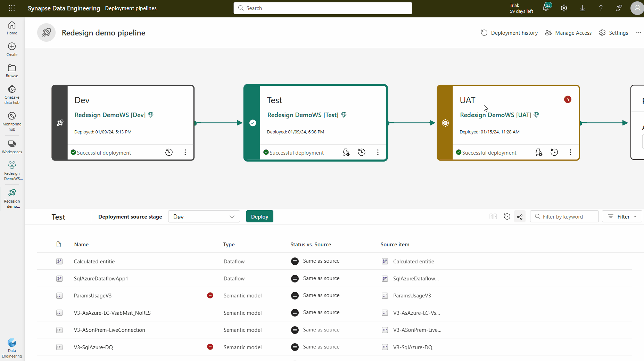Open Browse in the sidebar
This screenshot has width=644, height=361.
12,71
